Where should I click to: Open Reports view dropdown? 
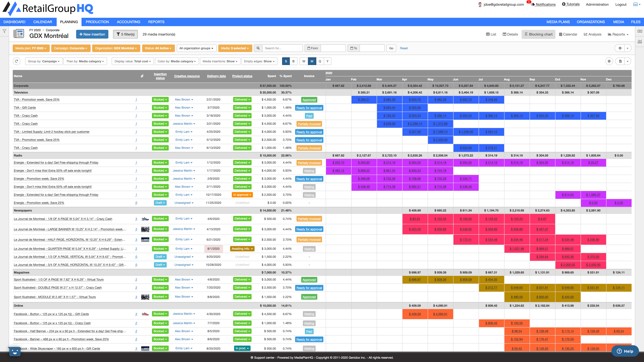(618, 34)
